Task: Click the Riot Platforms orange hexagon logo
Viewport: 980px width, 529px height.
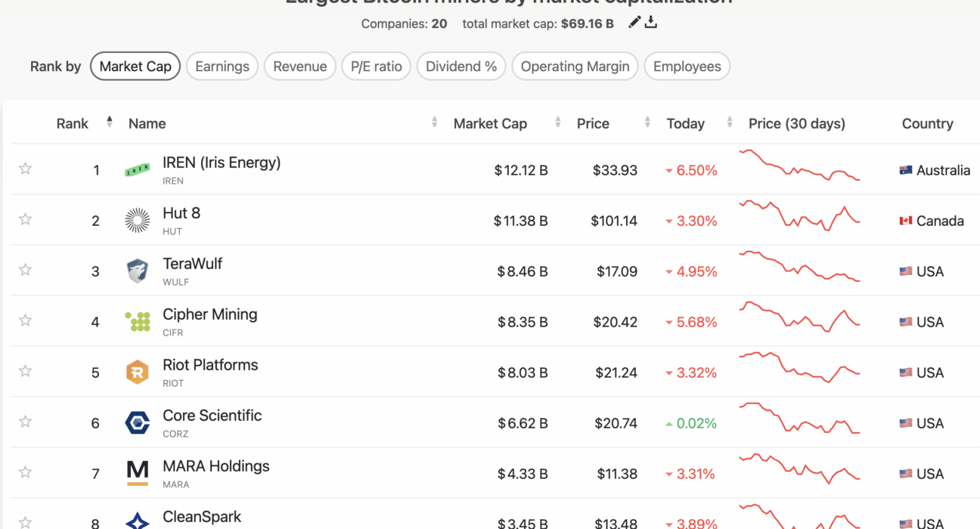Action: 137,373
